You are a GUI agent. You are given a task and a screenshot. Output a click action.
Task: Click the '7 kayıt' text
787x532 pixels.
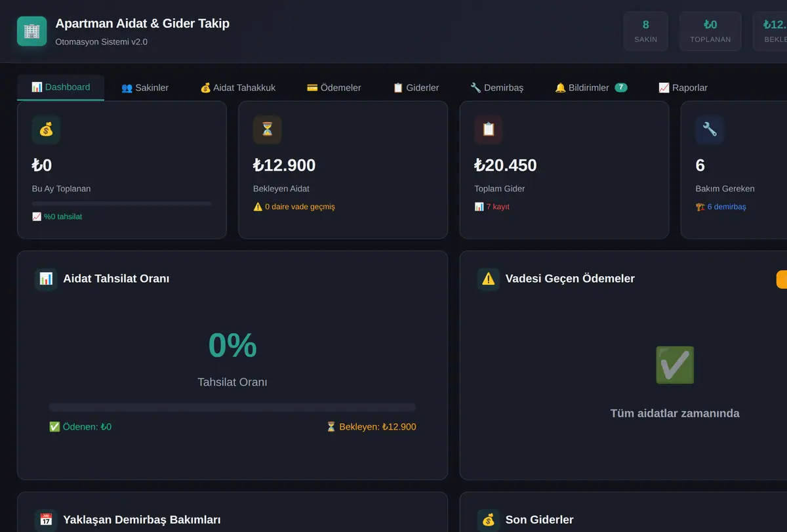click(x=492, y=207)
